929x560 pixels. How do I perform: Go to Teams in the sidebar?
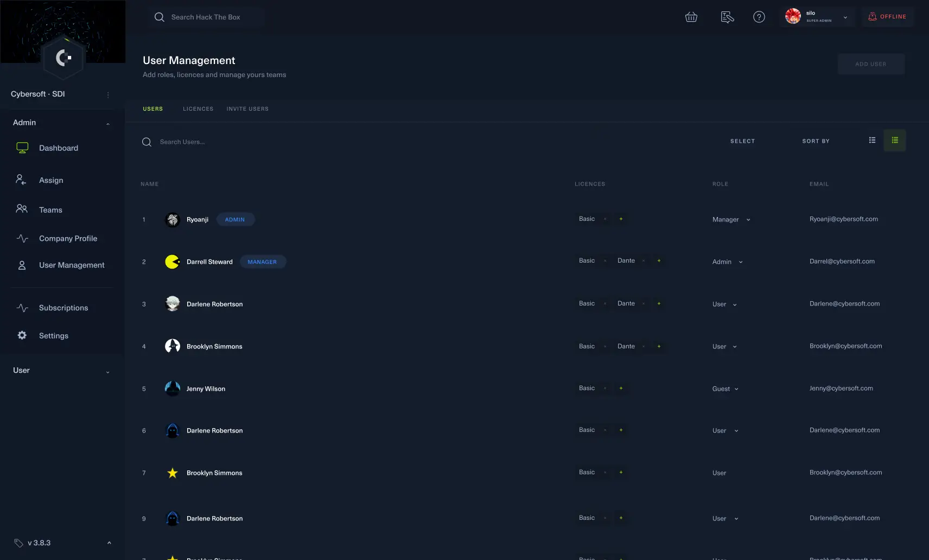tap(50, 210)
